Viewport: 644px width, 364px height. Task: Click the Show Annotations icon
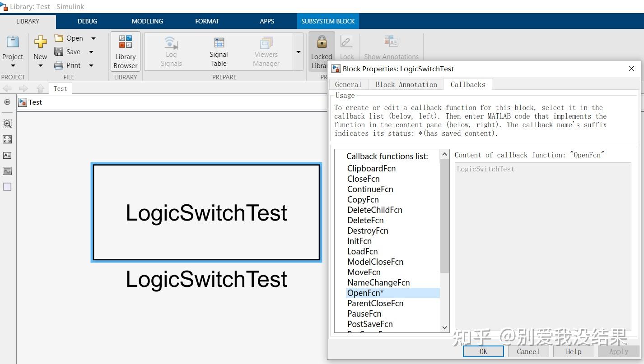391,41
